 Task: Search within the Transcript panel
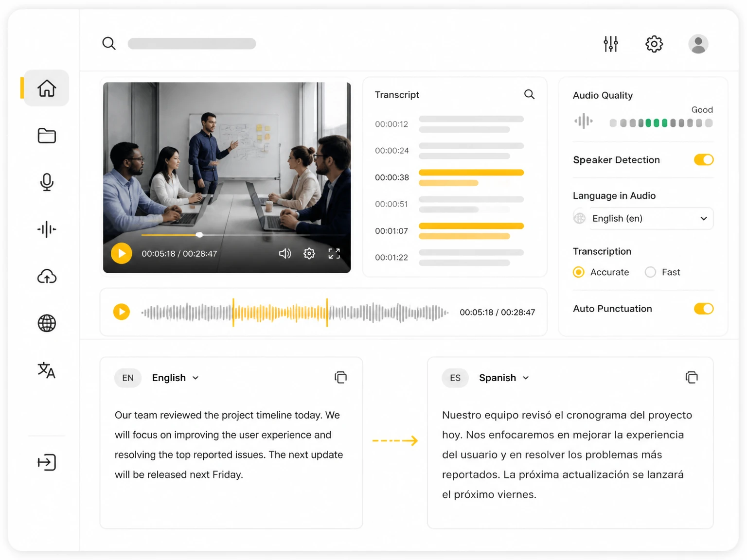529,94
